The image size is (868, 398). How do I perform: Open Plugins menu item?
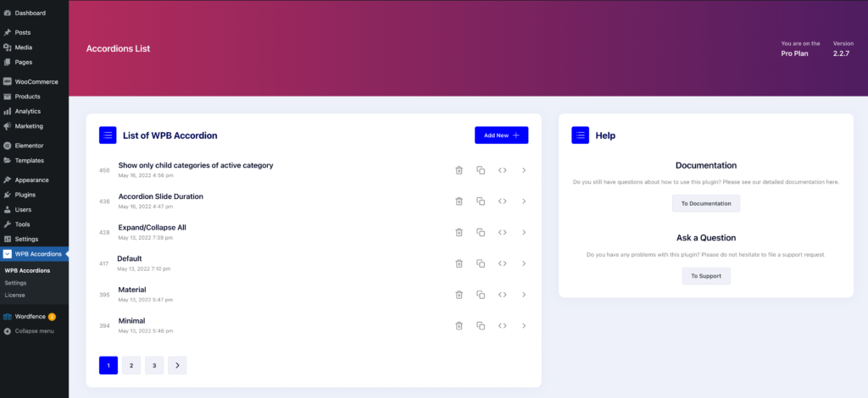click(34, 195)
